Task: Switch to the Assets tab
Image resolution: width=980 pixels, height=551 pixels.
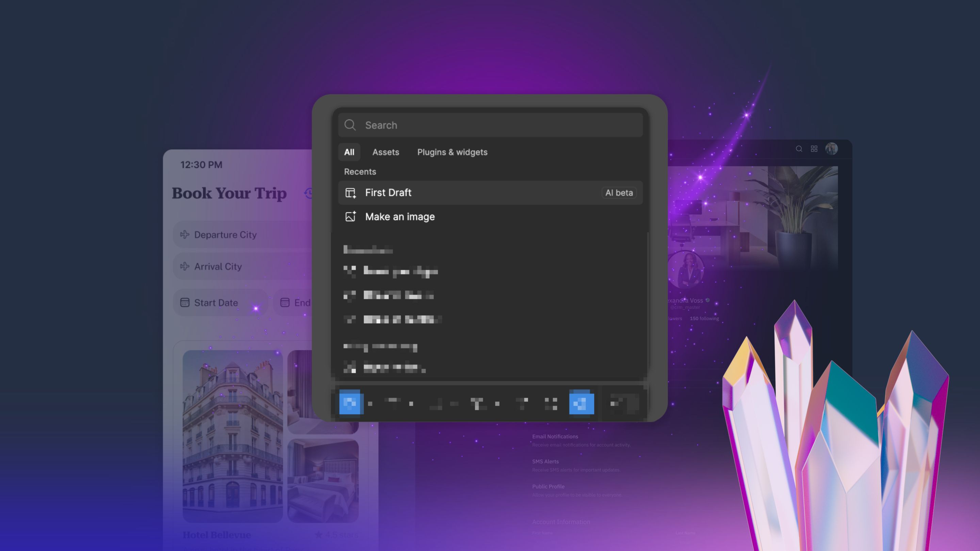Action: pyautogui.click(x=386, y=152)
